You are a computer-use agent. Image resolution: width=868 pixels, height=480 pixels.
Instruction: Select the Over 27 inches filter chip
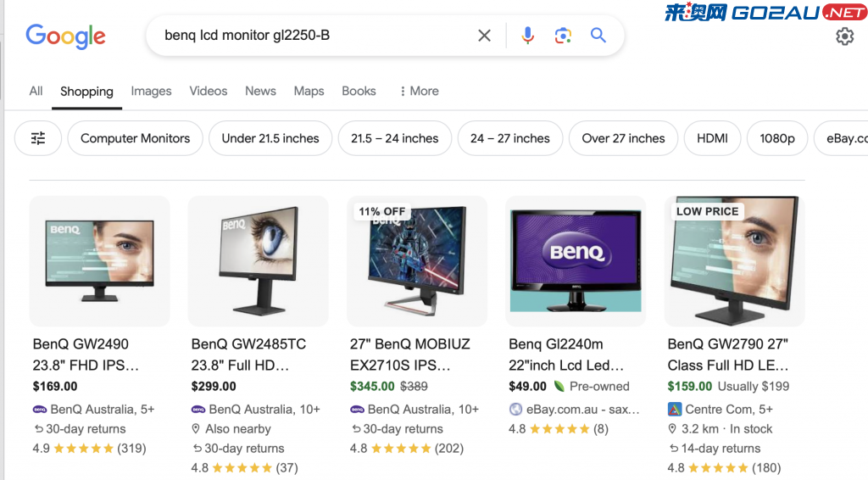(x=623, y=138)
